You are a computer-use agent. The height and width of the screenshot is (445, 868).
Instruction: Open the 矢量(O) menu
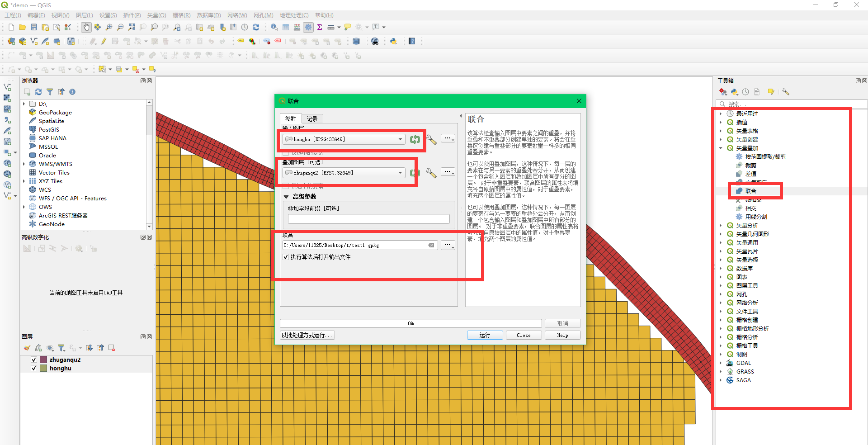tap(156, 15)
